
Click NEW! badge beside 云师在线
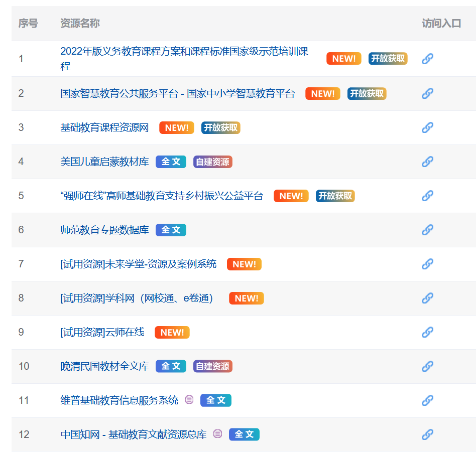click(x=172, y=333)
